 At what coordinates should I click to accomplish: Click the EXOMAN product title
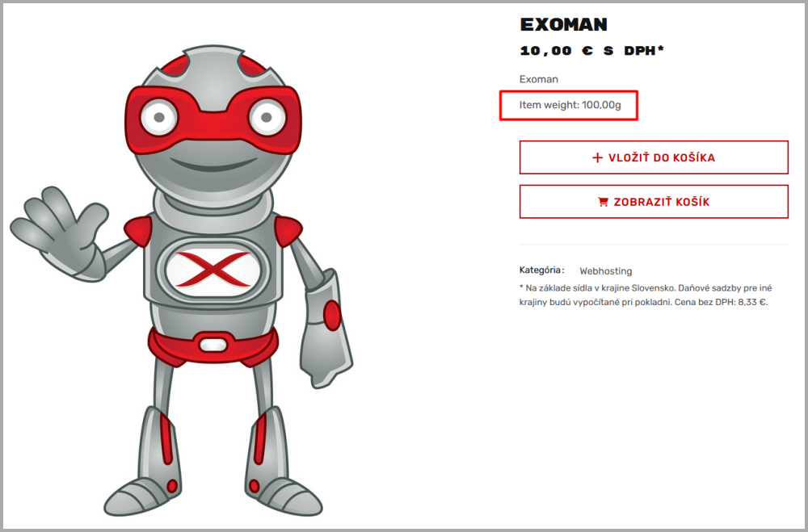(564, 24)
